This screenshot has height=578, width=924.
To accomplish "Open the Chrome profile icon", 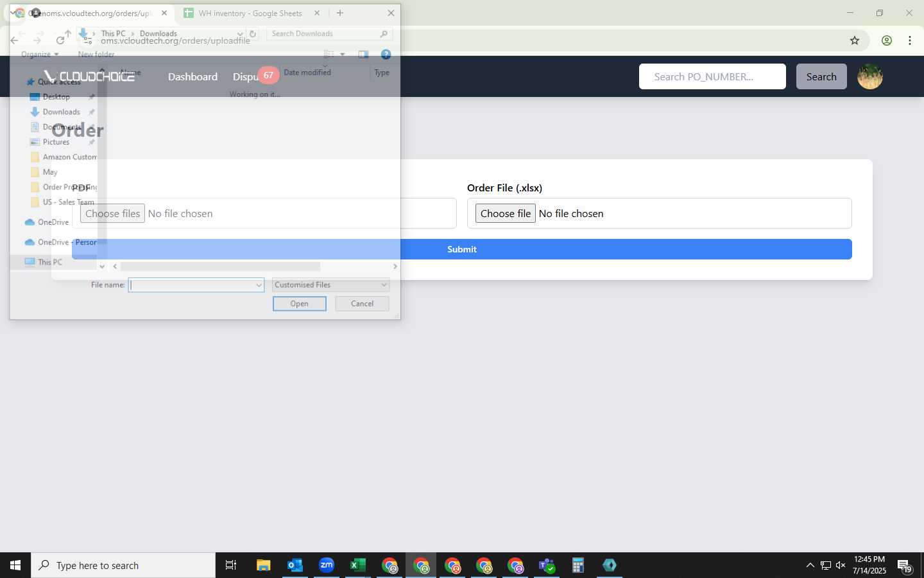I will (x=887, y=40).
